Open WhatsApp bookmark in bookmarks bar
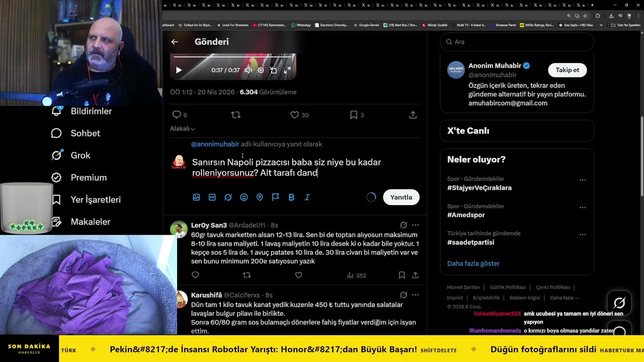This screenshot has width=644, height=362. click(301, 25)
